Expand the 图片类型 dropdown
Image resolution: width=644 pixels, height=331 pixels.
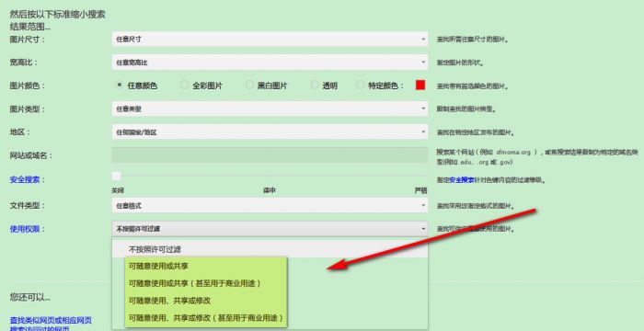pyautogui.click(x=270, y=108)
